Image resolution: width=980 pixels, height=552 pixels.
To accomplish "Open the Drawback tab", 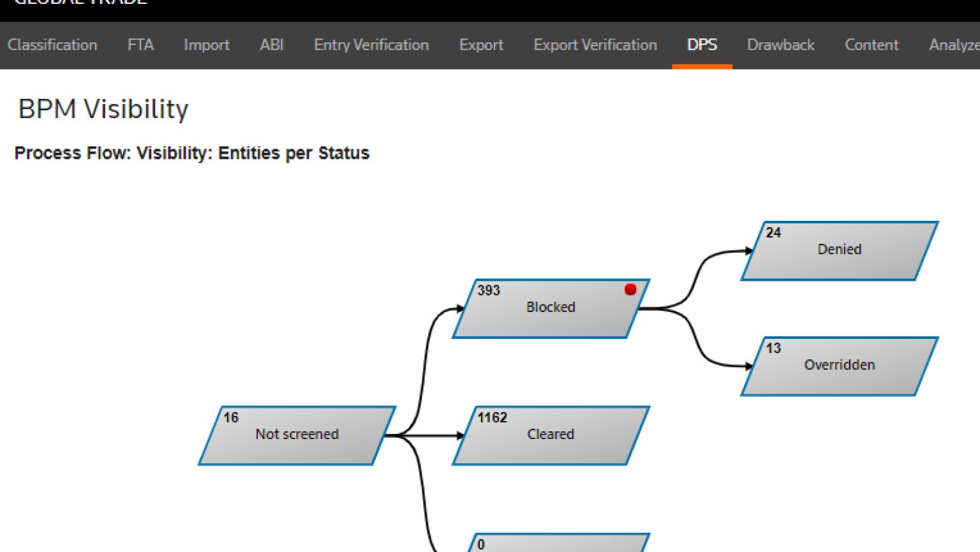I will [780, 45].
